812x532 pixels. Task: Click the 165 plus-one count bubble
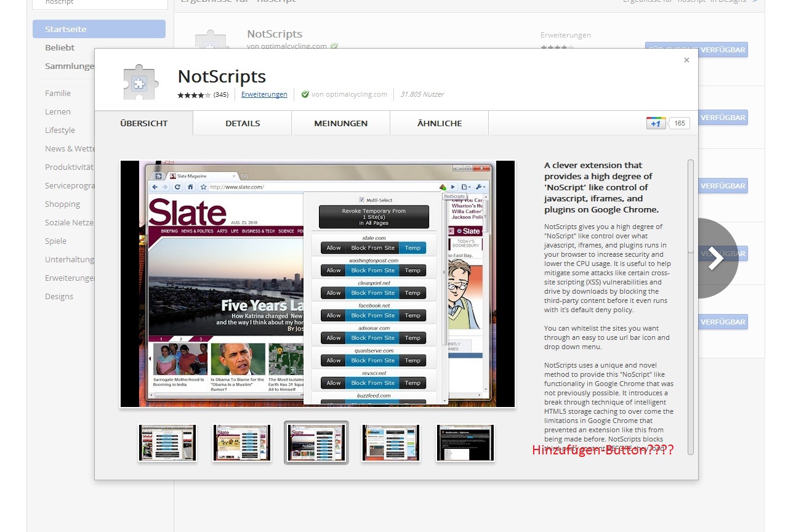pyautogui.click(x=679, y=123)
